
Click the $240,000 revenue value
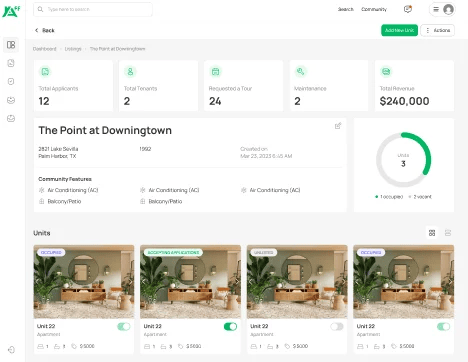click(x=404, y=101)
